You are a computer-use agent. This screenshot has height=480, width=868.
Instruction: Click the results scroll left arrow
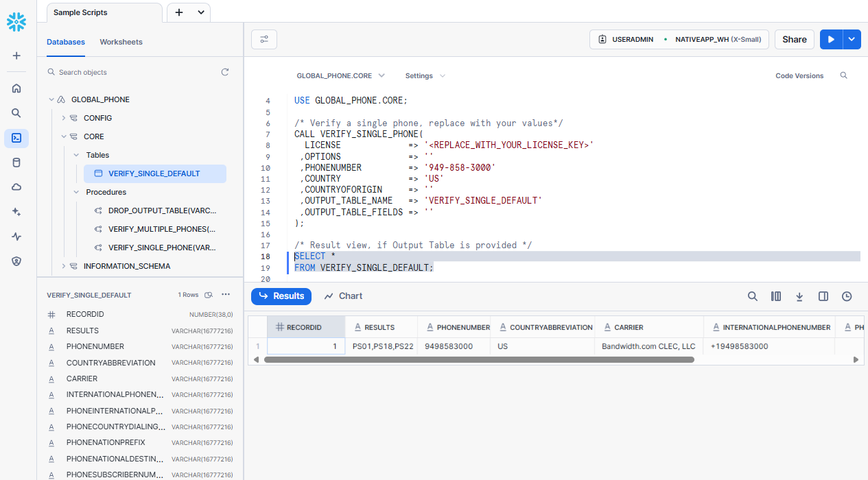257,359
